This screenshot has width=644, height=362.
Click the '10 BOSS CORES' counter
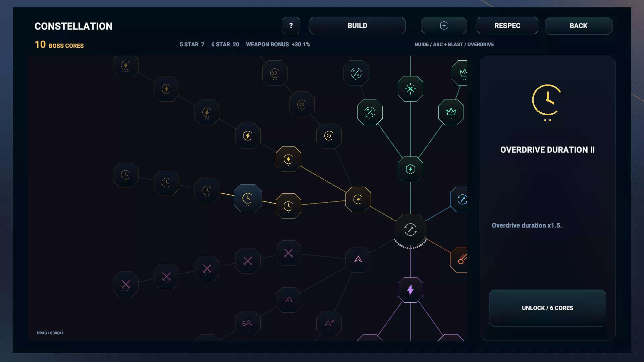[59, 45]
